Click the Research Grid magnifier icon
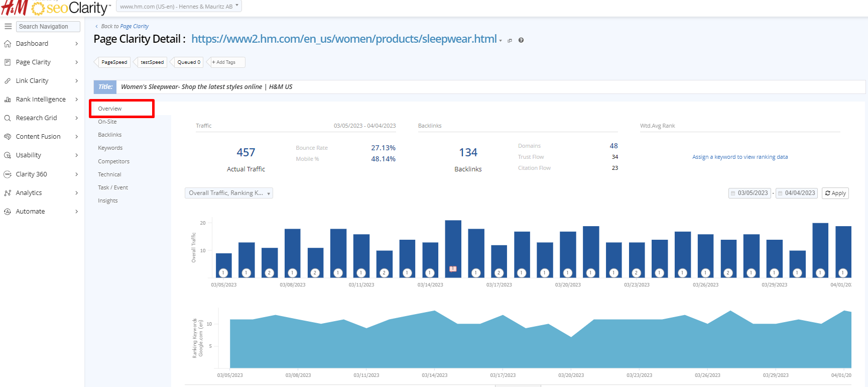 [8, 118]
